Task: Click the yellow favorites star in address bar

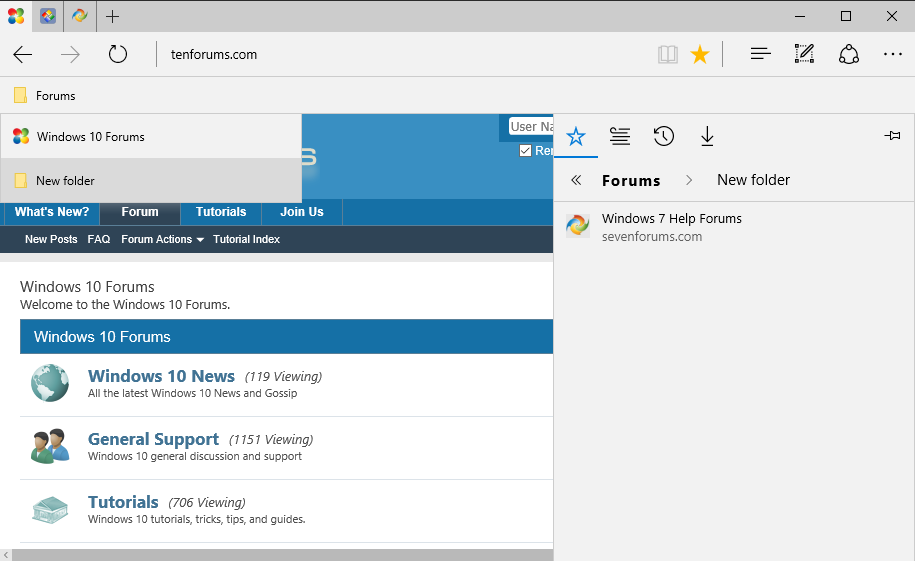Action: click(x=700, y=55)
